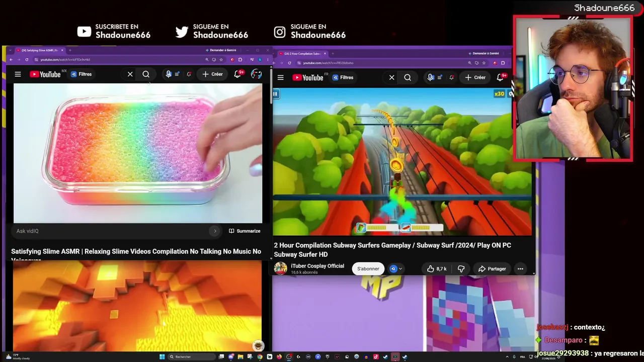Click the taskbar Rechercher search box
This screenshot has width=644, height=362.
[191, 357]
